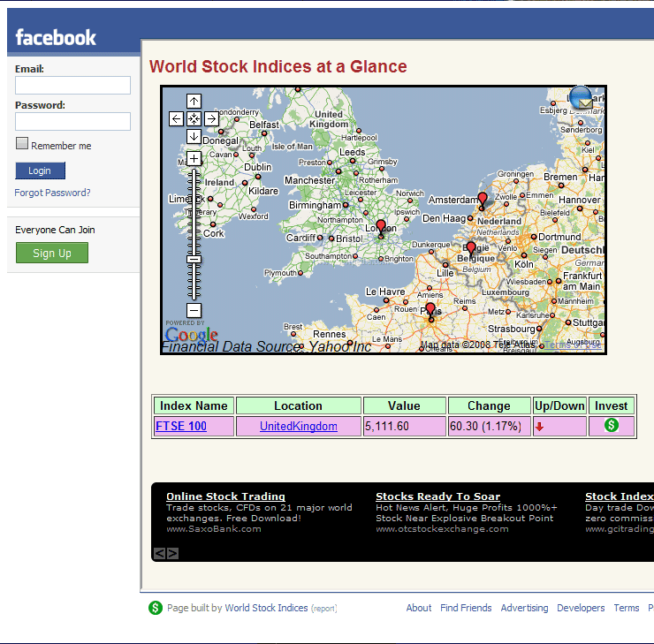Open the Stock Index ad link
The image size is (654, 644).
[x=620, y=496]
